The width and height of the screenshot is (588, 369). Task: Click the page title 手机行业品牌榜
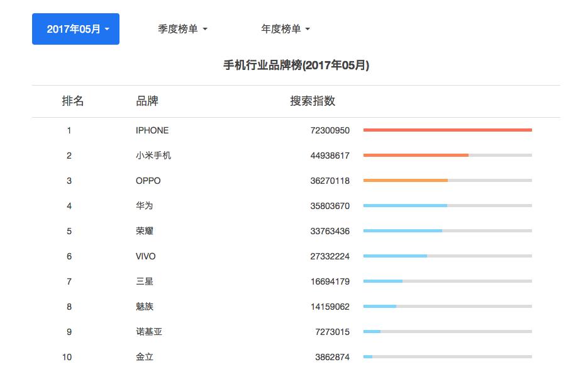coord(294,65)
